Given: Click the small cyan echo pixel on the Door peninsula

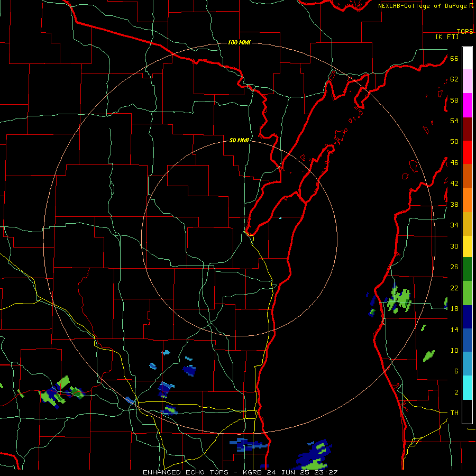Looking at the screenshot, I should pyautogui.click(x=280, y=218).
